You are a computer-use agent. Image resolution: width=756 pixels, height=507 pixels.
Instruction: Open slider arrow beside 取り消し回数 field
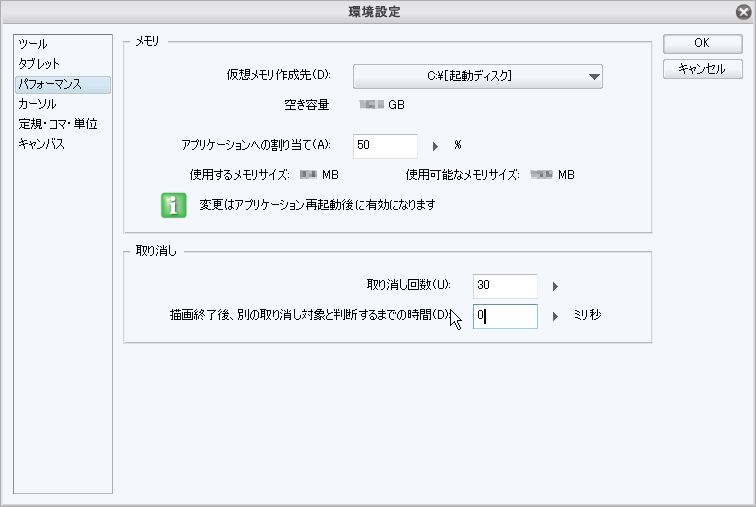coord(555,286)
